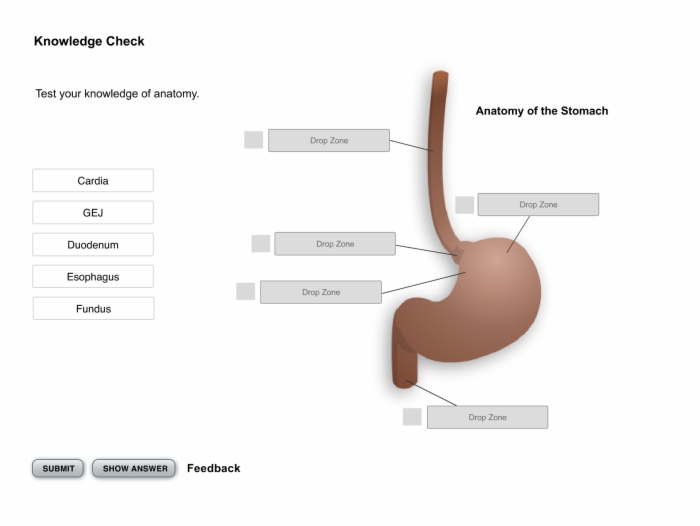Click the Feedback label
Screen dimensions: 700x526
point(213,468)
